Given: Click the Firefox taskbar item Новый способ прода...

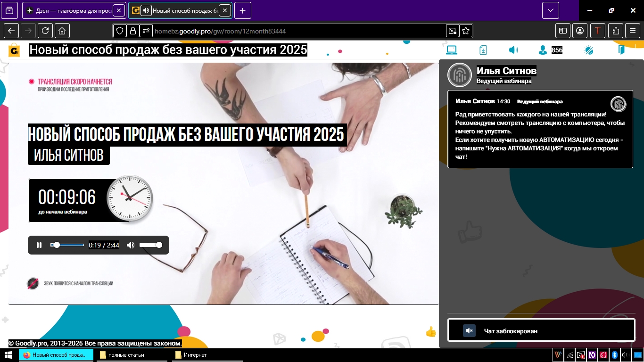Looking at the screenshot, I should coord(56,355).
